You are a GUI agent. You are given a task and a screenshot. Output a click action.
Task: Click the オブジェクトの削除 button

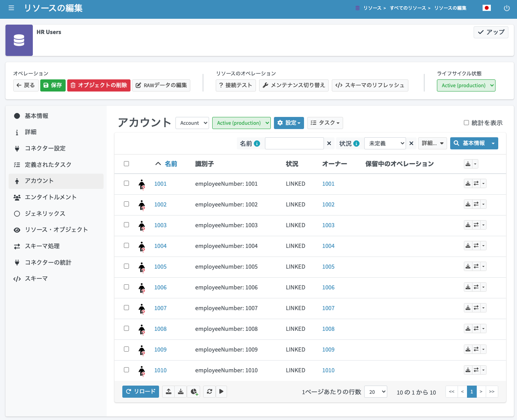pyautogui.click(x=99, y=85)
